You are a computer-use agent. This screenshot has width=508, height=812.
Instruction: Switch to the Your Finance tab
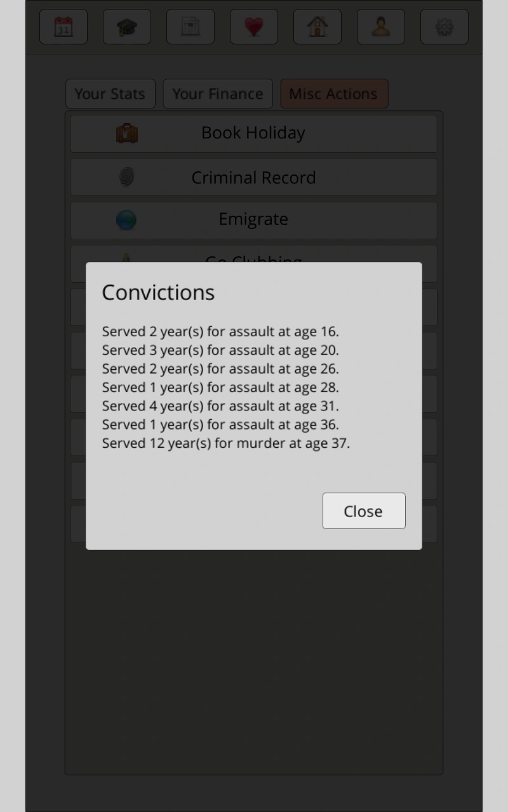click(218, 94)
